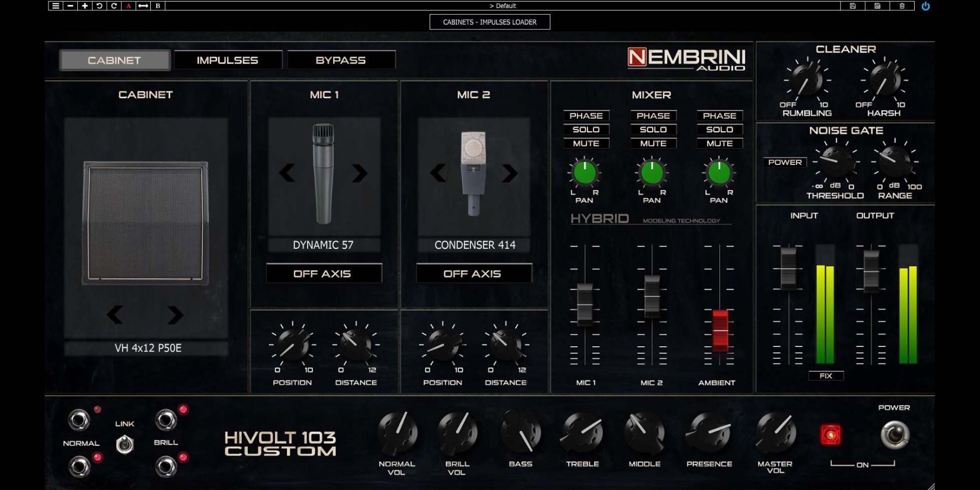The image size is (980, 490).
Task: Click the blue power bypass icon
Action: tap(926, 6)
